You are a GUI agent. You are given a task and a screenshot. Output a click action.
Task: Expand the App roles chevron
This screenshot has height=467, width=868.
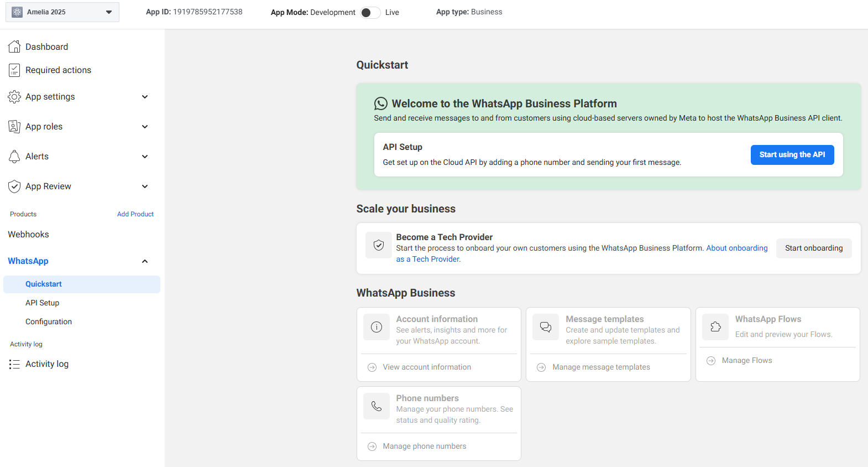click(145, 127)
